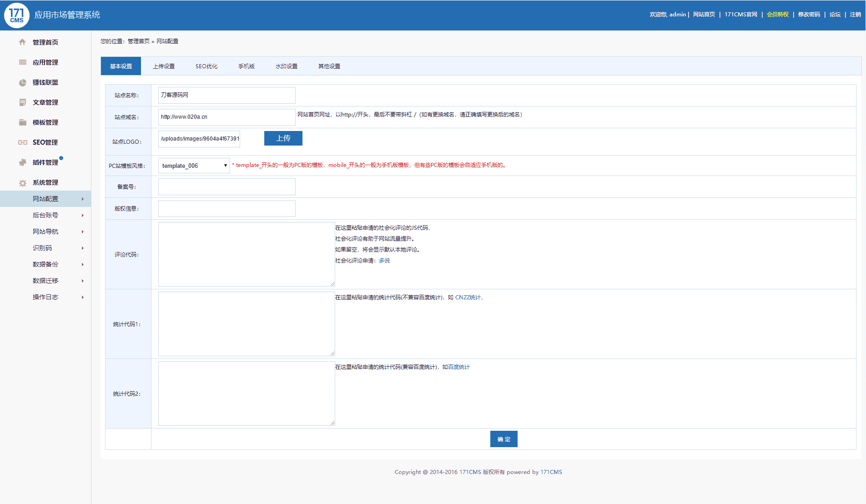Viewport: 866px width, 504px height.
Task: Open the 会员特权 link in header
Action: click(x=777, y=15)
